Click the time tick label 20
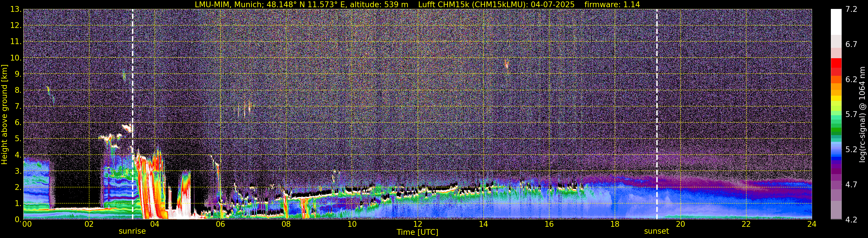 680,224
